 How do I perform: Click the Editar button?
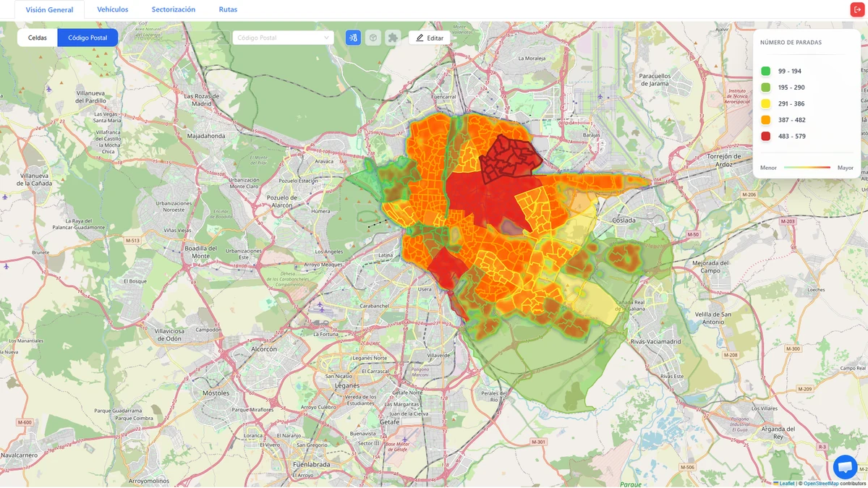pyautogui.click(x=430, y=38)
